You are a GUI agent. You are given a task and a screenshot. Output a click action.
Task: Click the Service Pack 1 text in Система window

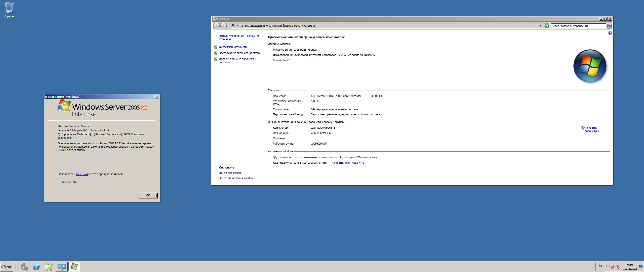point(281,60)
